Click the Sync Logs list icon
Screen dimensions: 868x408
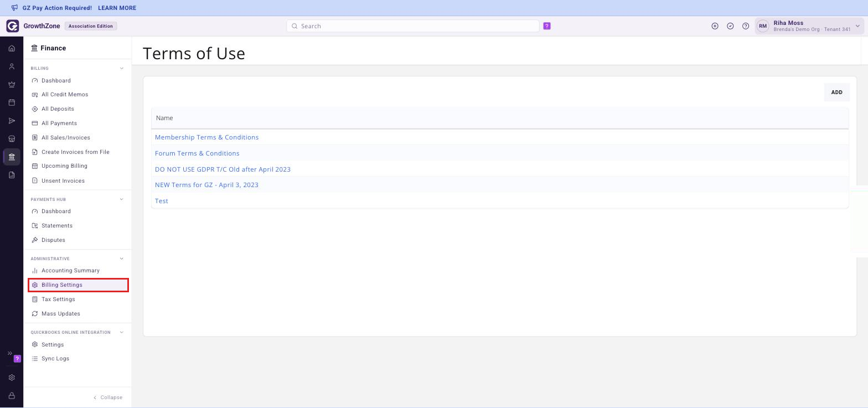pyautogui.click(x=35, y=359)
